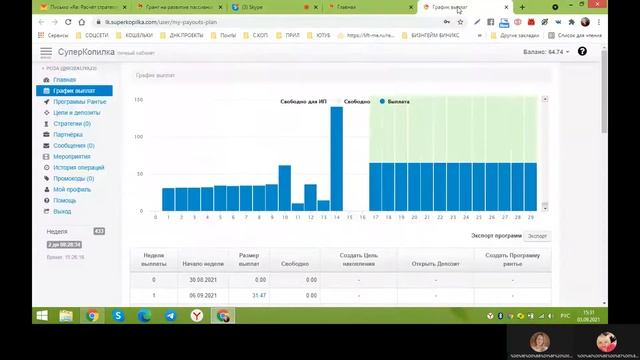Image resolution: width=640 pixels, height=360 pixels.
Task: Click the Неделя 433 week badge
Action: (99, 231)
